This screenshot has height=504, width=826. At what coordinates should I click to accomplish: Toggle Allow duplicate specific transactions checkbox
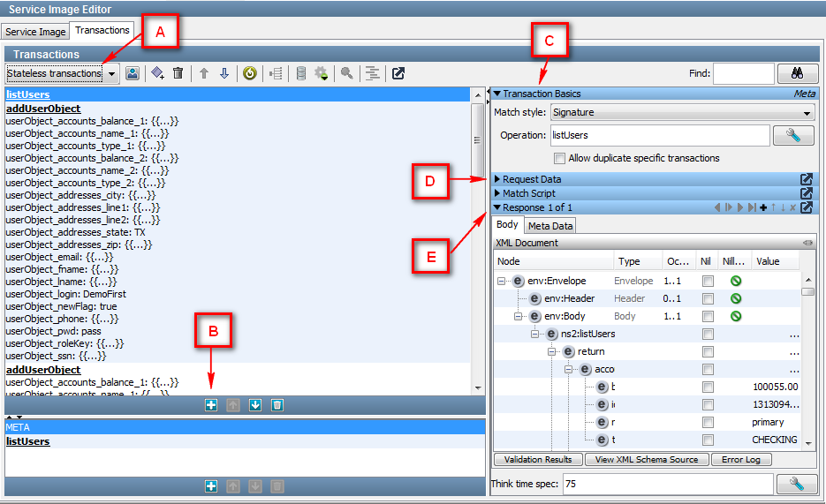(559, 158)
